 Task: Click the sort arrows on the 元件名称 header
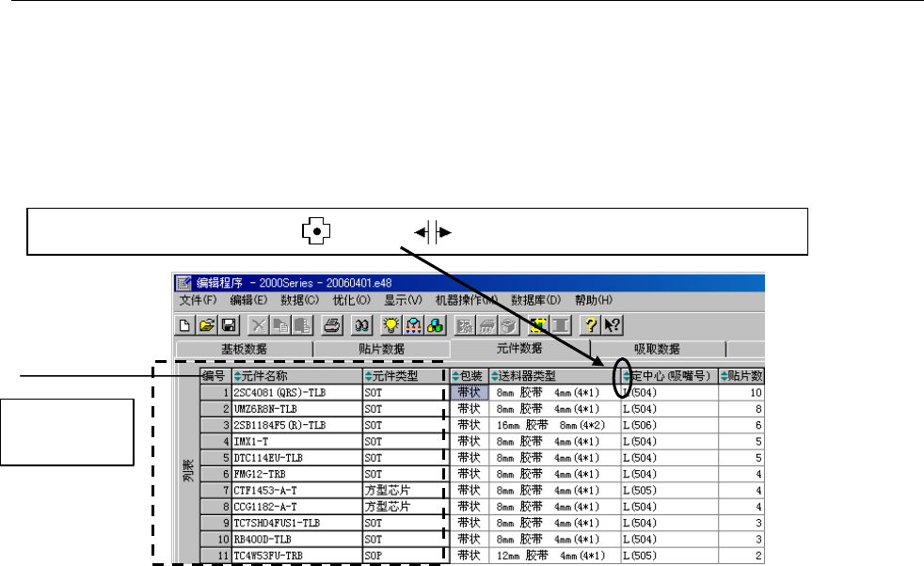coord(237,376)
